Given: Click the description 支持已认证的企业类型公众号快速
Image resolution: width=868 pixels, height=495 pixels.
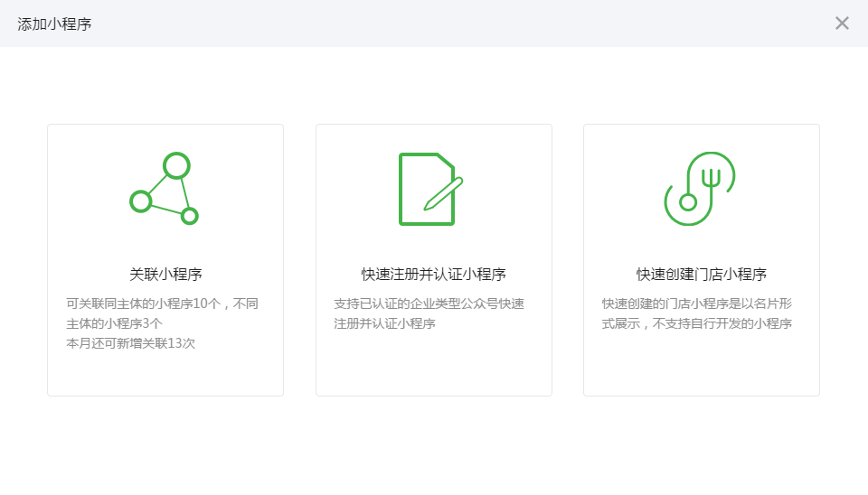Looking at the screenshot, I should click(x=429, y=304).
